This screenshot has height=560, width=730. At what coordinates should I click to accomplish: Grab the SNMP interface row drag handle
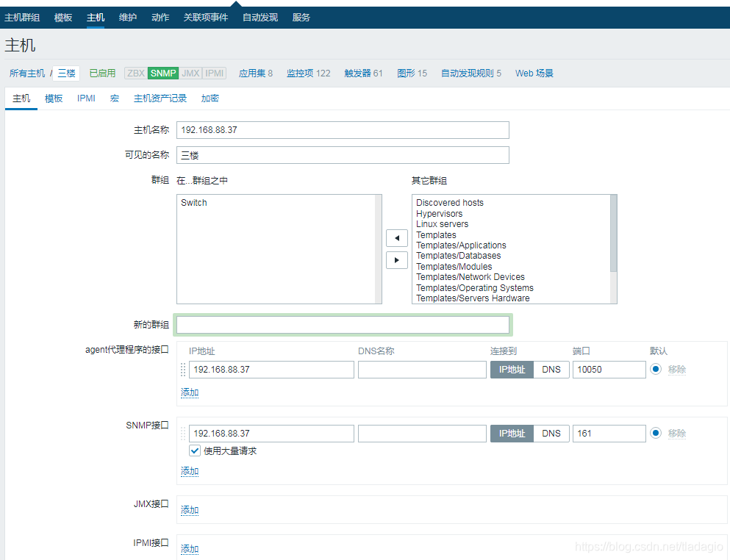183,434
